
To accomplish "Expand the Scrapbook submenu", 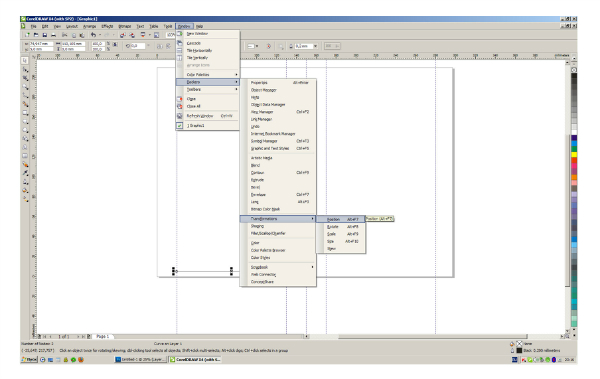I will [278, 267].
